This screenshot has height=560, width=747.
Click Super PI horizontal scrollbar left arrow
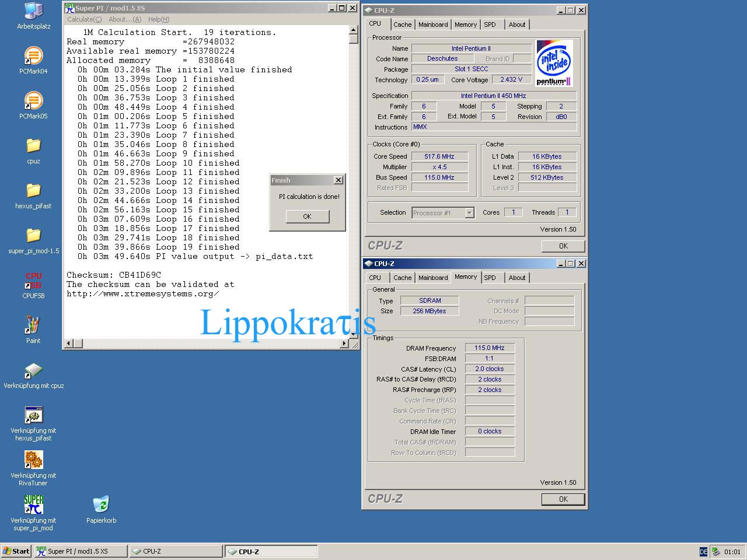click(x=69, y=344)
